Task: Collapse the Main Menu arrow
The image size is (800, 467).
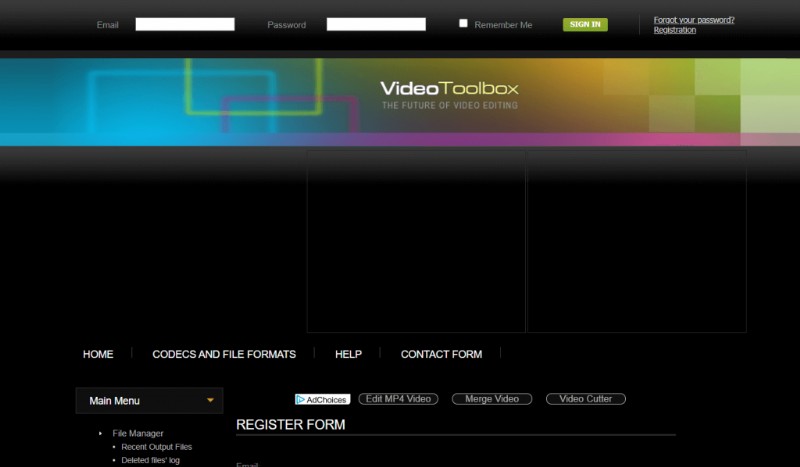Action: 210,401
